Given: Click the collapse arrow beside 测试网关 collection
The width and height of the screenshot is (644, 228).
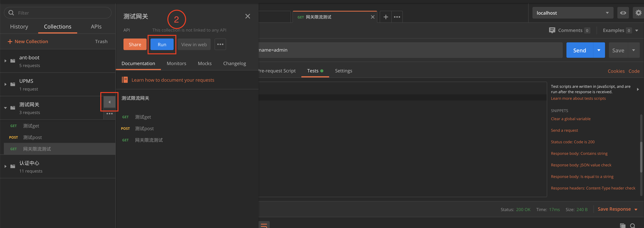Looking at the screenshot, I should (109, 102).
